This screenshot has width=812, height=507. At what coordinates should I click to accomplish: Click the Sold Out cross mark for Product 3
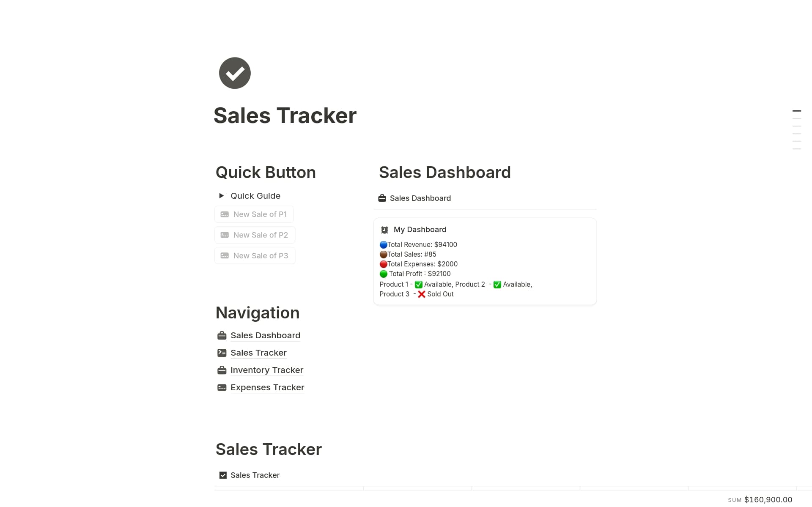422,294
